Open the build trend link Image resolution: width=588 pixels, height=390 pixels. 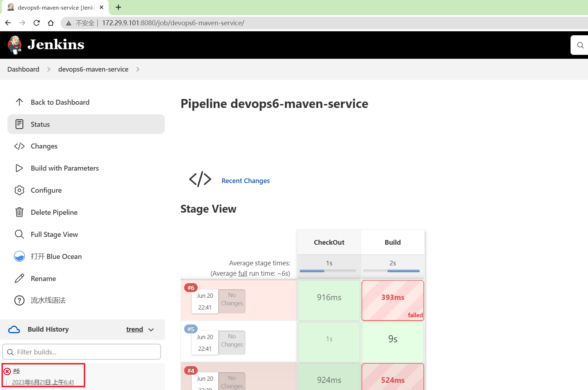pos(135,329)
